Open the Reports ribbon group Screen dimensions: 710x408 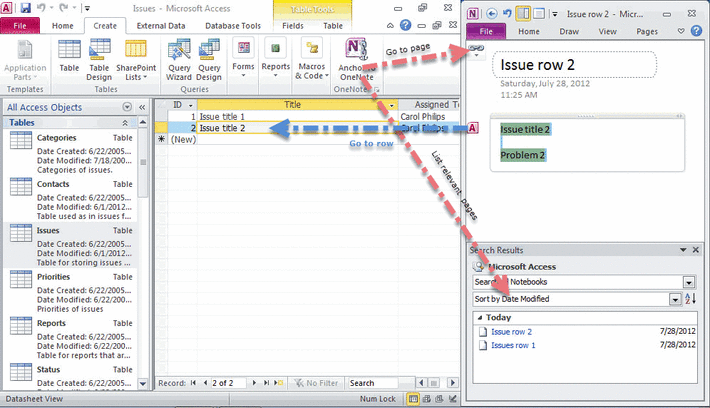(x=275, y=58)
